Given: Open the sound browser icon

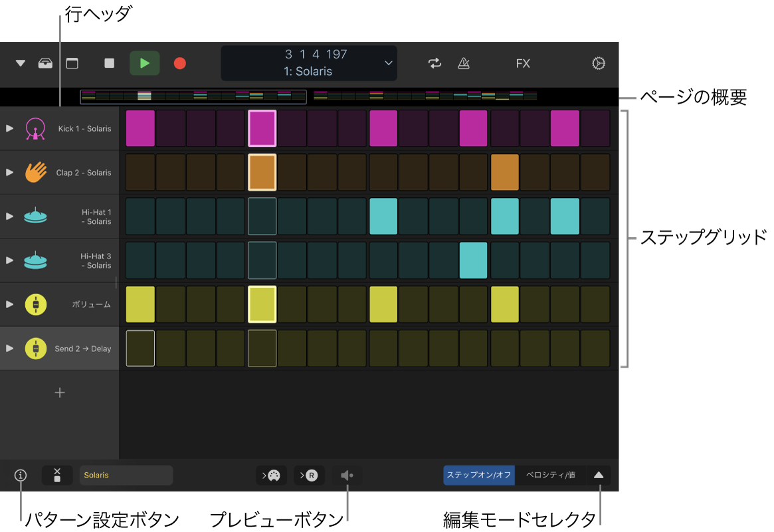Looking at the screenshot, I should tap(45, 64).
